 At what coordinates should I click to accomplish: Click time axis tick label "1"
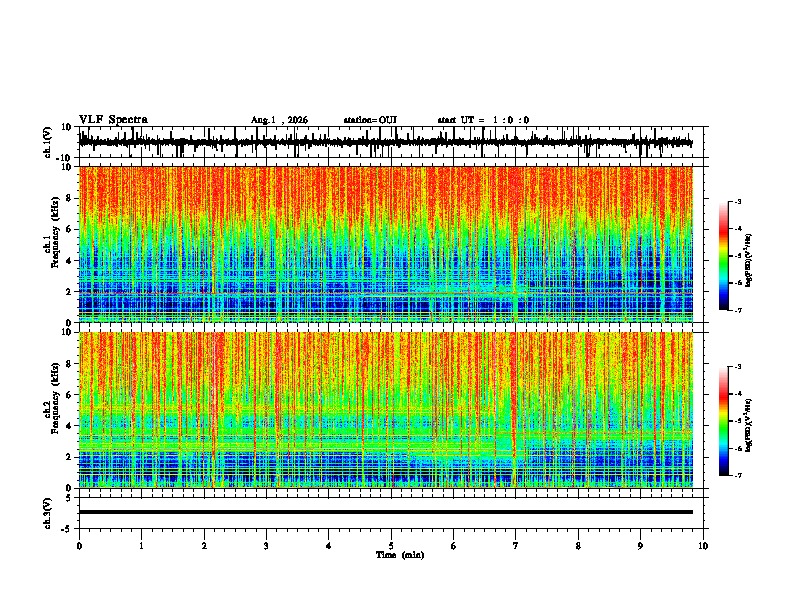point(141,546)
